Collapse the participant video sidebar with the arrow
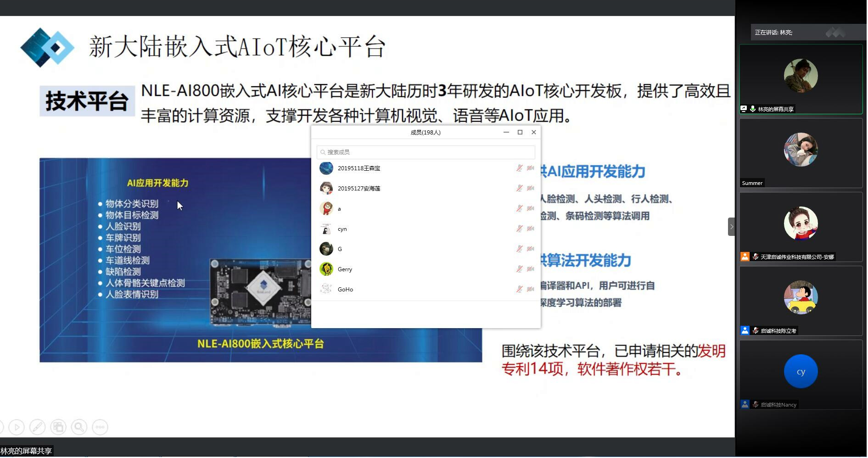This screenshot has height=458, width=868. (732, 227)
